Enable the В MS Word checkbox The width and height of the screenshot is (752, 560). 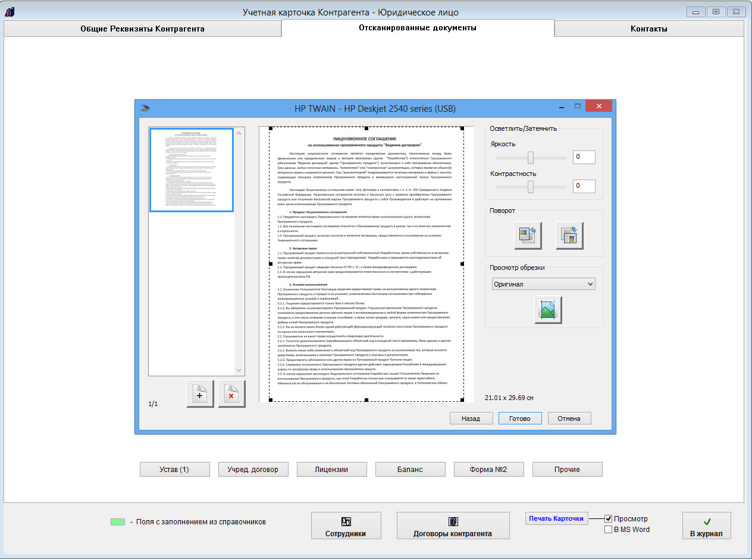pyautogui.click(x=609, y=530)
